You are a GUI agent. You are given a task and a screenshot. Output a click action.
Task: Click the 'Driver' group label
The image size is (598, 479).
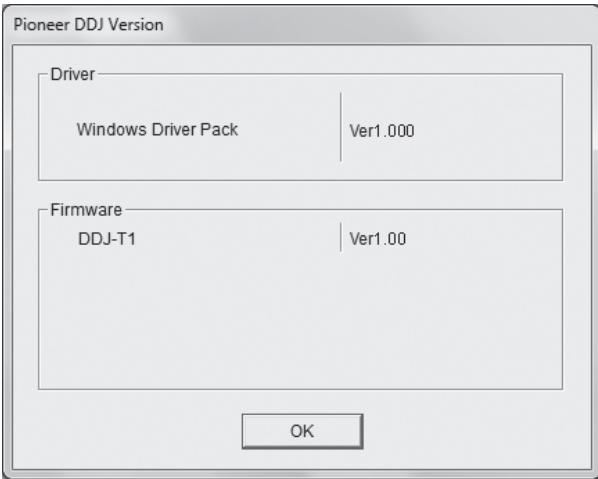72,74
